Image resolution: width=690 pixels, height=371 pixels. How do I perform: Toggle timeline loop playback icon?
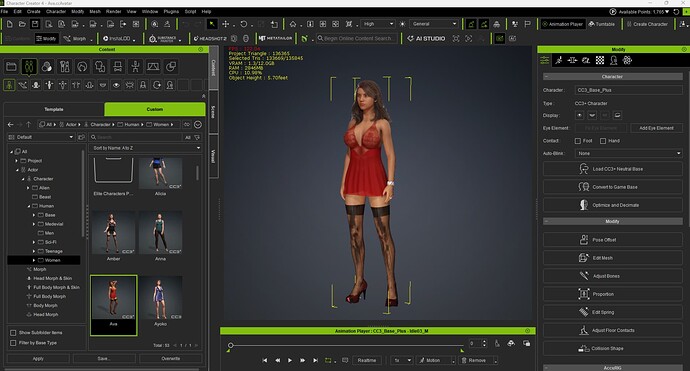click(328, 360)
